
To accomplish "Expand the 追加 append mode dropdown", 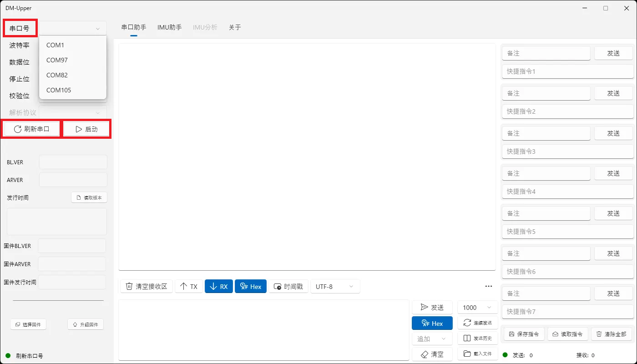I will point(432,338).
